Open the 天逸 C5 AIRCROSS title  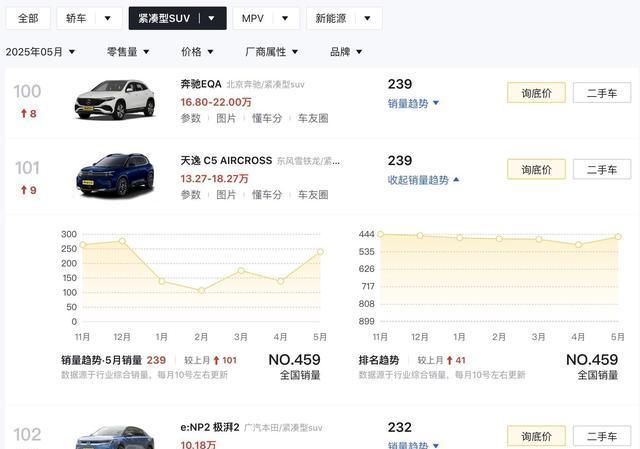click(x=226, y=160)
